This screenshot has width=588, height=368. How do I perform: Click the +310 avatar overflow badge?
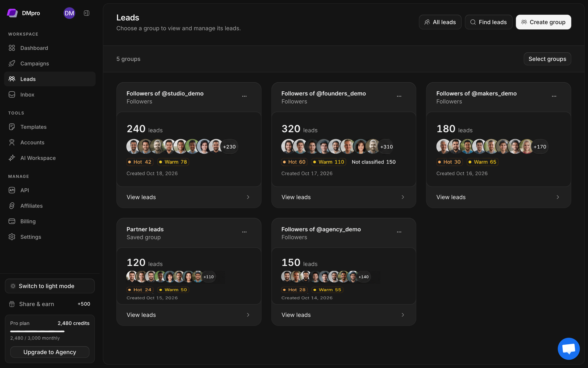click(386, 147)
